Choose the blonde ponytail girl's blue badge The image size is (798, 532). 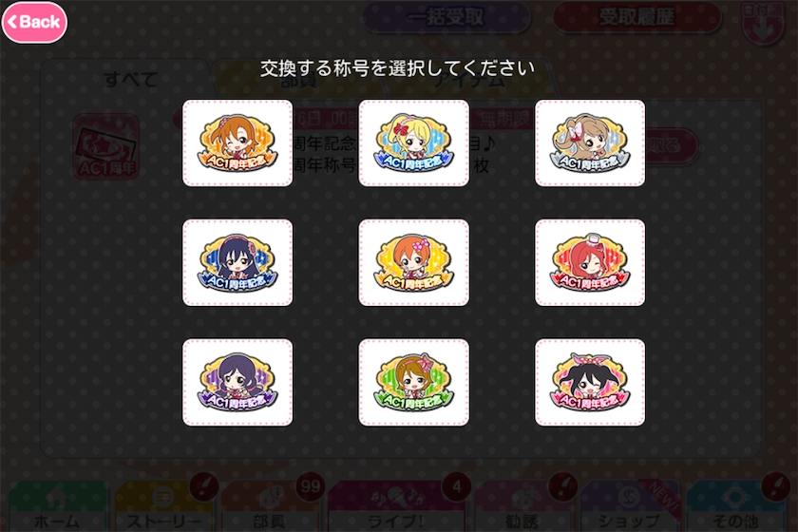point(414,143)
